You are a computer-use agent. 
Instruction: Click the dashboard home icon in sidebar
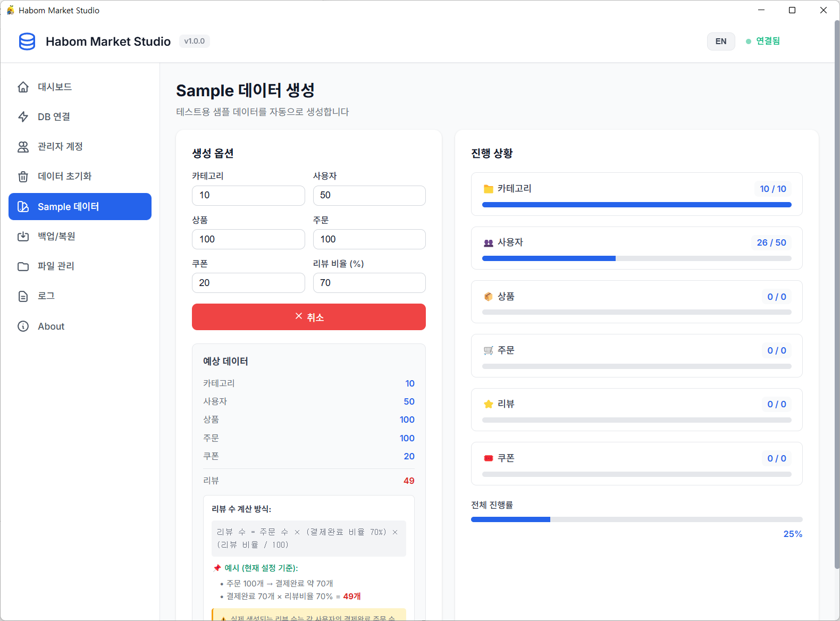click(23, 87)
